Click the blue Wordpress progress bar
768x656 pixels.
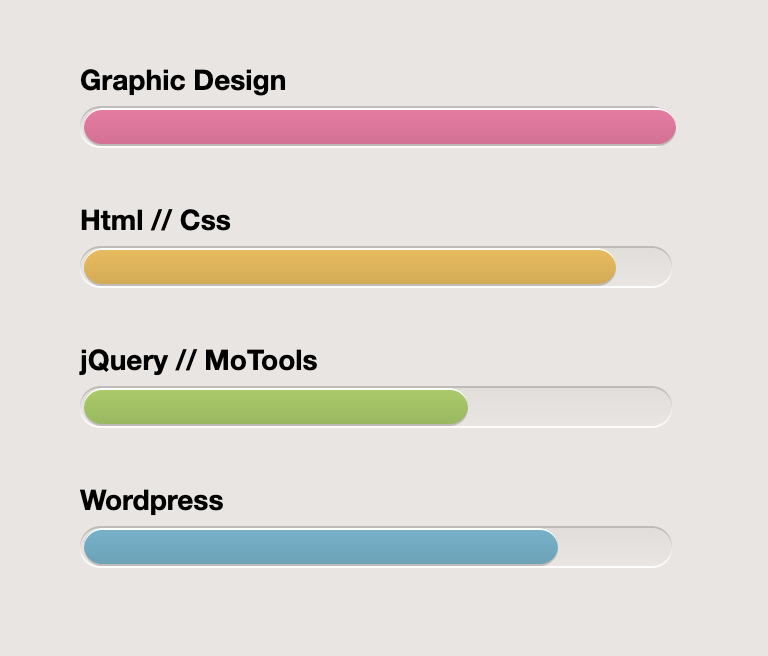coord(321,547)
